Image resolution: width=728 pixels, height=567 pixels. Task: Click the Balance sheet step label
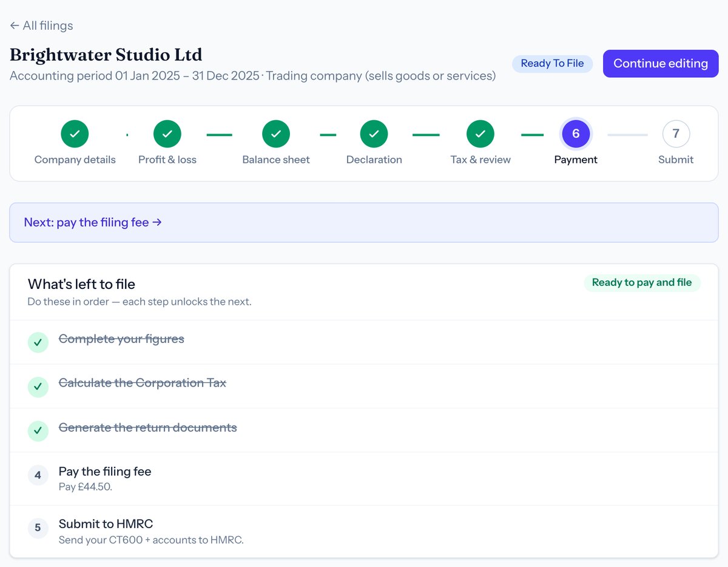(276, 160)
